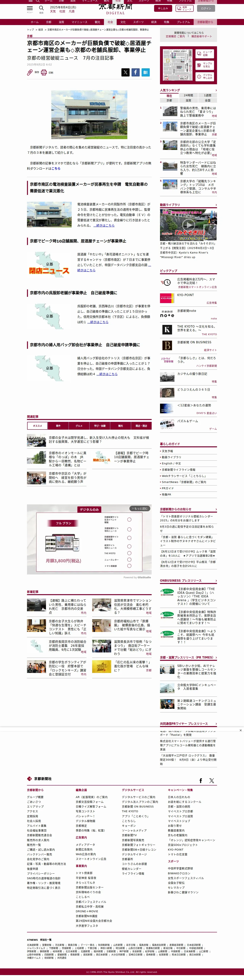Viewport: 244px width, 980px height.
Task: Open 天気予報 in 暮らしのガイド
Action: tap(167, 451)
